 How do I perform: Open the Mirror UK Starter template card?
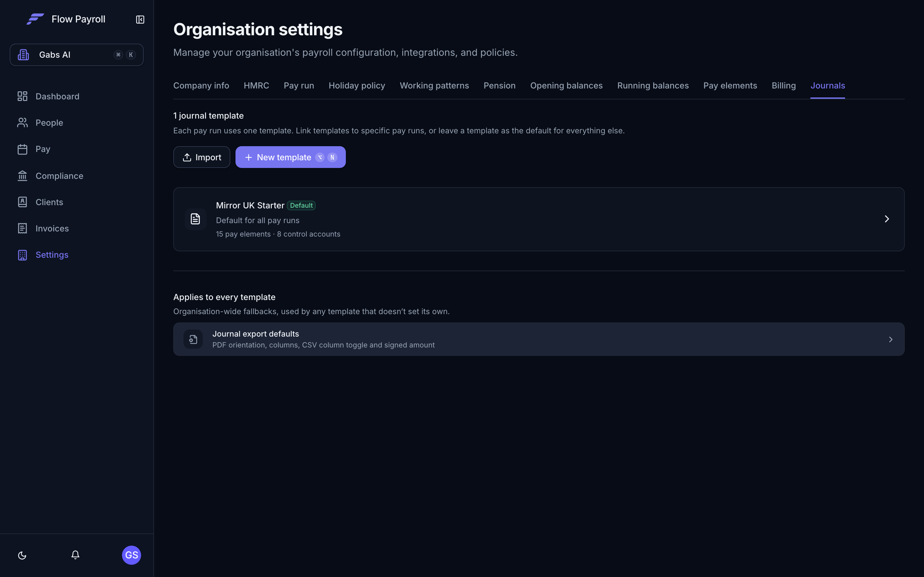pyautogui.click(x=539, y=219)
